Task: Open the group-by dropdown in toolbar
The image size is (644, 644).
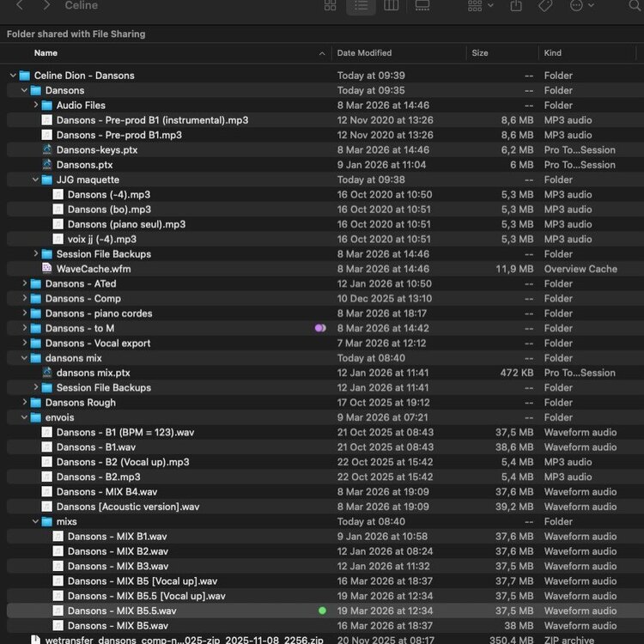Action: click(480, 6)
